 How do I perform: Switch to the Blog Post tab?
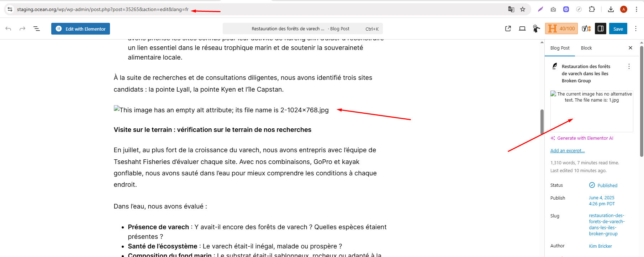(x=560, y=48)
